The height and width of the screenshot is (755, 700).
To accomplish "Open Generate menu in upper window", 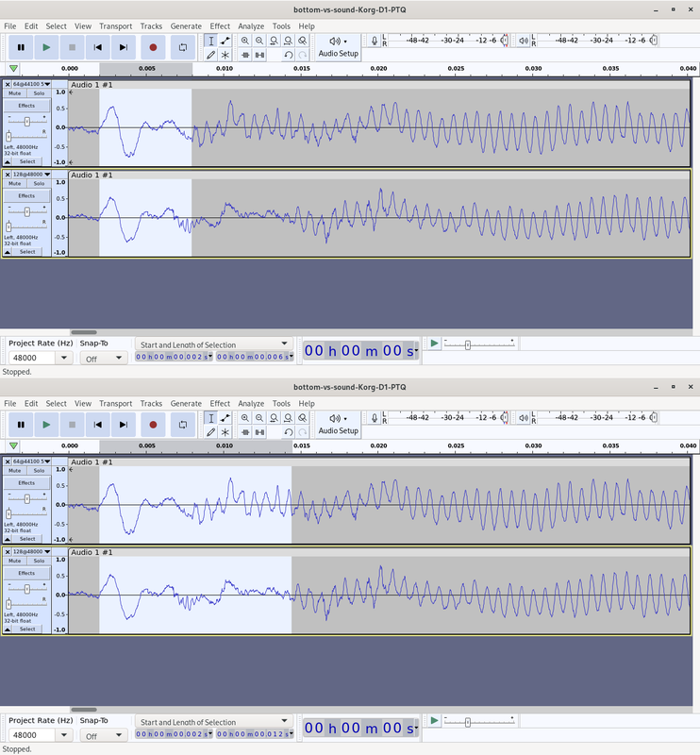I will tap(186, 26).
